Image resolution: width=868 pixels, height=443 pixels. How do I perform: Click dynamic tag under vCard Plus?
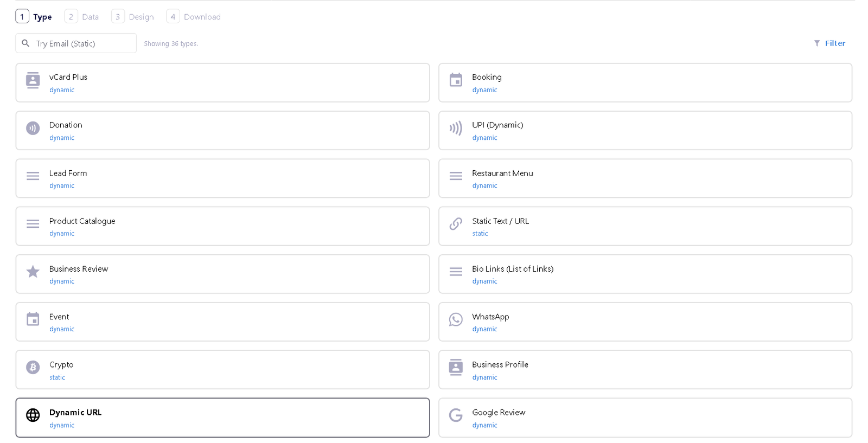pos(62,90)
